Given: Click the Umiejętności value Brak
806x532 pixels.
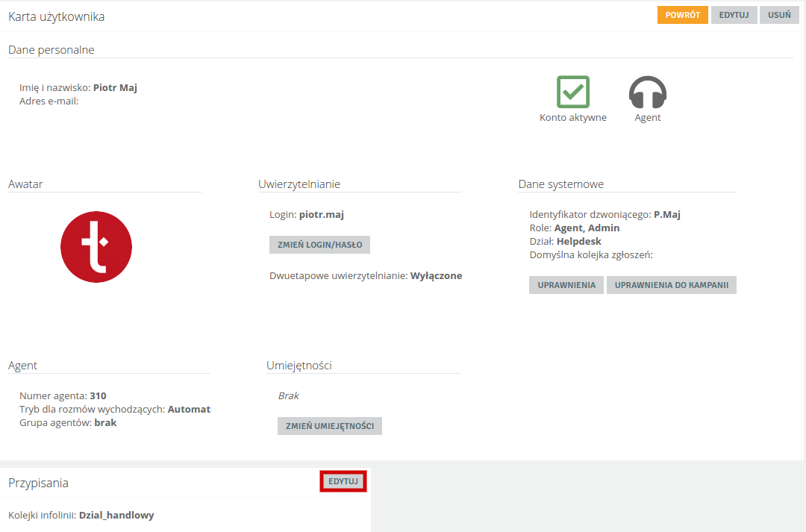Looking at the screenshot, I should point(288,395).
